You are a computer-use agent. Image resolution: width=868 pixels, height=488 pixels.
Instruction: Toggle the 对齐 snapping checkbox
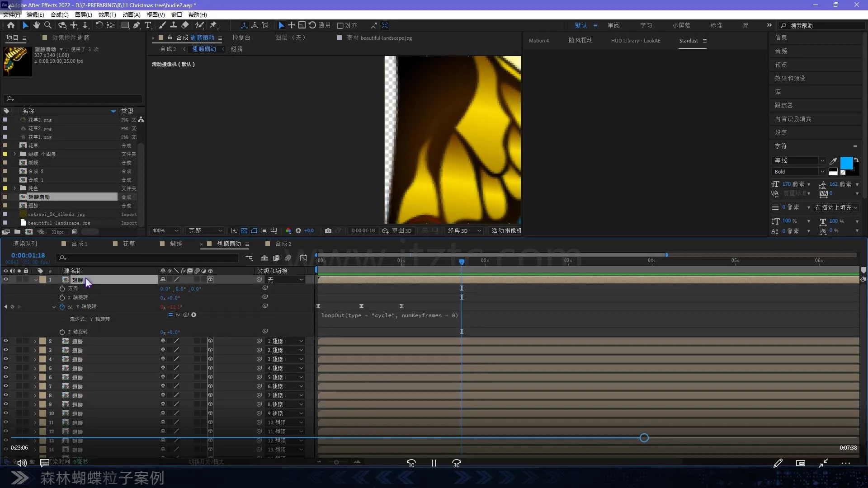[340, 25]
